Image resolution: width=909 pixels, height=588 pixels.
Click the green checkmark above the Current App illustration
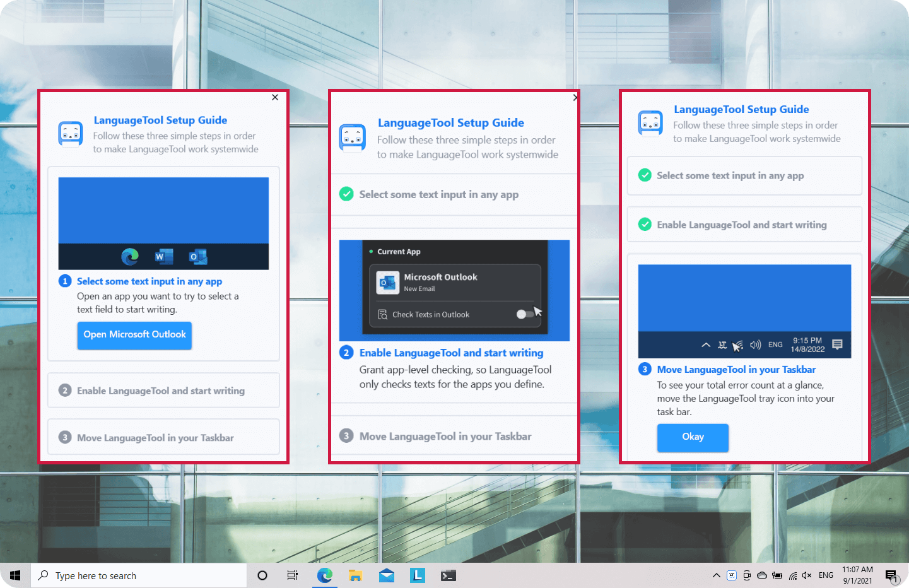(346, 194)
